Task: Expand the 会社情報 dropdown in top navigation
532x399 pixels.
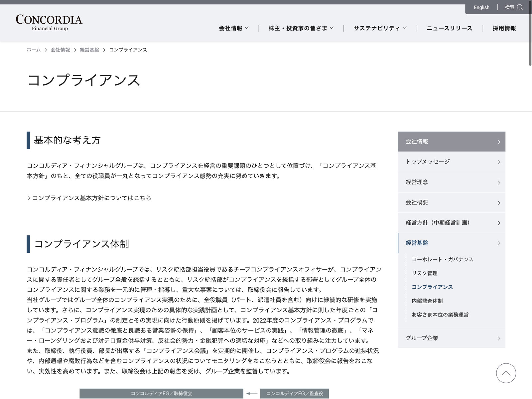Action: 234,28
